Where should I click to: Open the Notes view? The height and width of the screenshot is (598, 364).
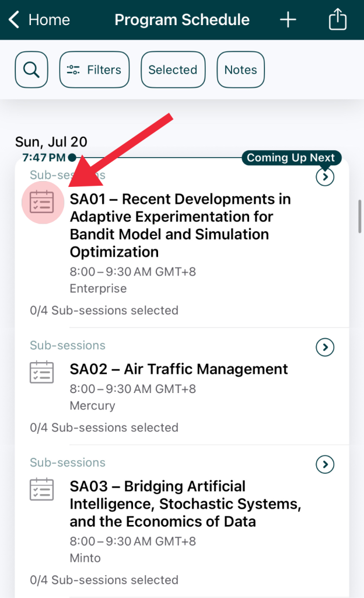pos(240,70)
